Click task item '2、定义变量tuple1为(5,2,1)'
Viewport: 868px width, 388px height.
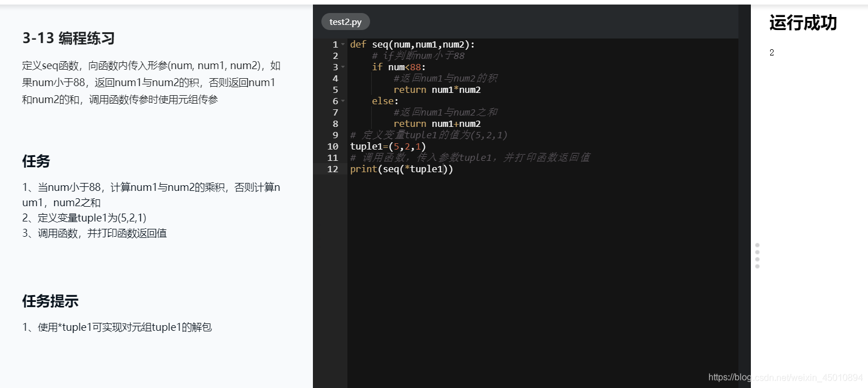click(x=84, y=218)
